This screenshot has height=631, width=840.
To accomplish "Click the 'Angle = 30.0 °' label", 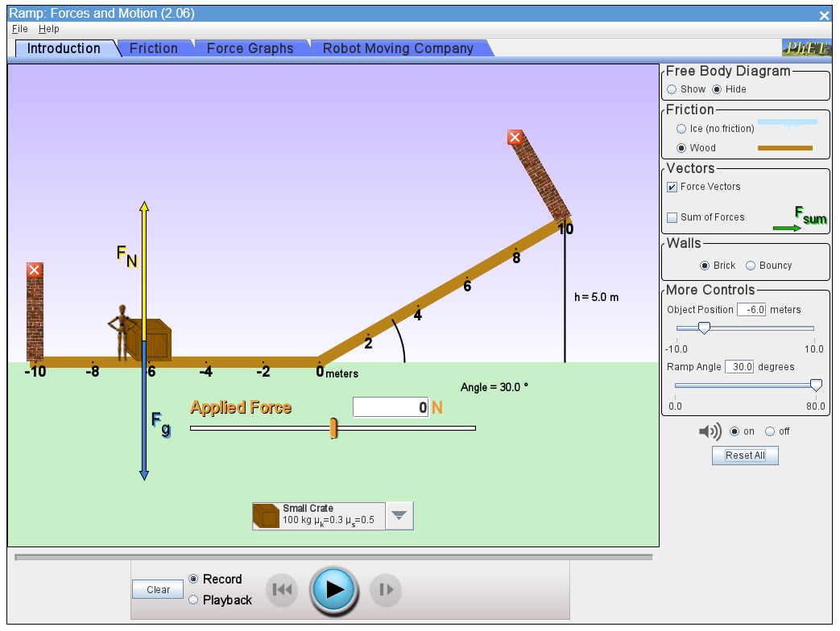I will pos(494,387).
